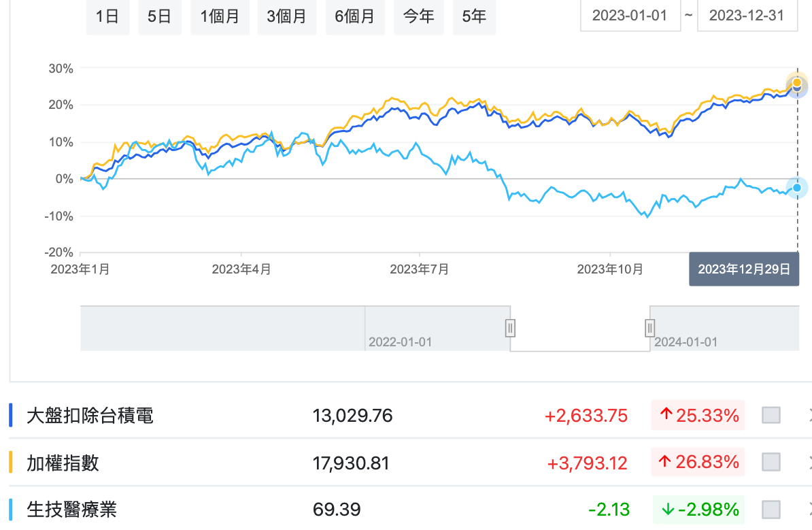
Task: Show the 6個月 chart period
Action: click(x=354, y=16)
